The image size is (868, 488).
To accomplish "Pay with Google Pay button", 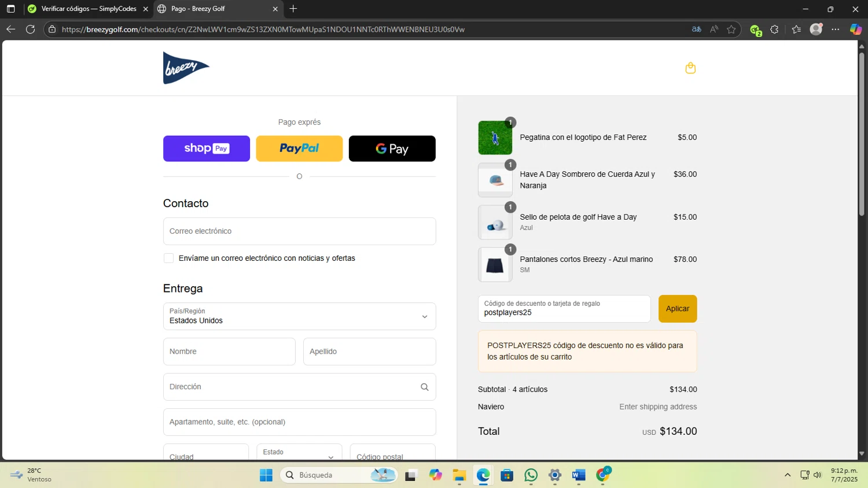I will (x=392, y=149).
